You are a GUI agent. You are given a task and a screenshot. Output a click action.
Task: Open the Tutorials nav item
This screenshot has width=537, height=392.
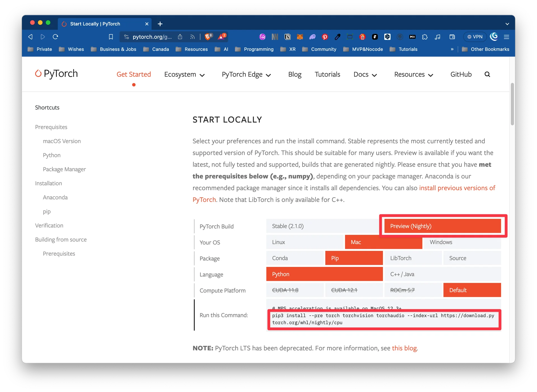(327, 74)
